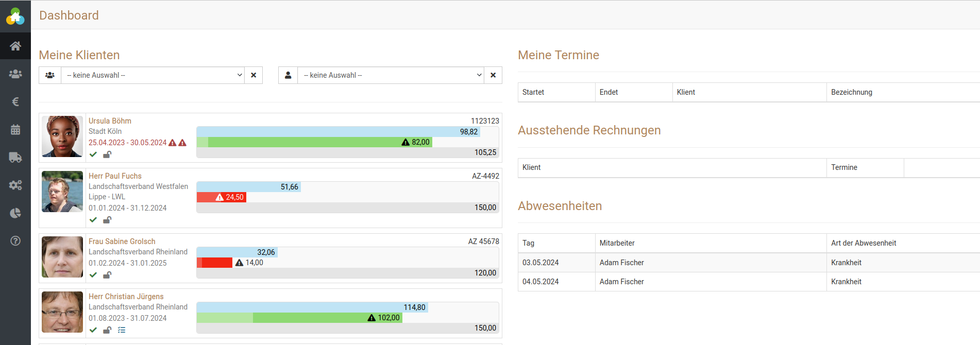Clear the group filter selection
The height and width of the screenshot is (345, 980).
254,75
